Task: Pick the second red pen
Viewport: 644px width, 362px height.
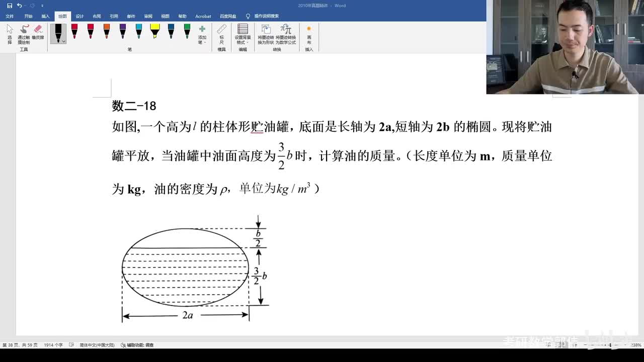Action: (x=91, y=31)
